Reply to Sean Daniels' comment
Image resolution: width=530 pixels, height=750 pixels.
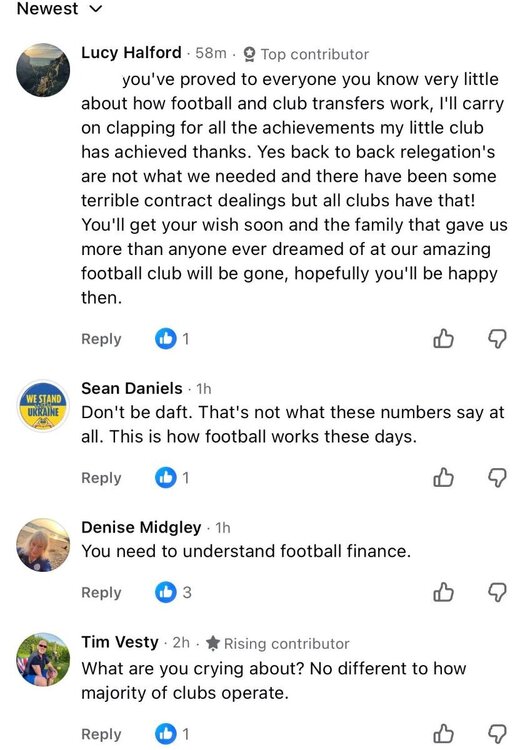pos(101,477)
